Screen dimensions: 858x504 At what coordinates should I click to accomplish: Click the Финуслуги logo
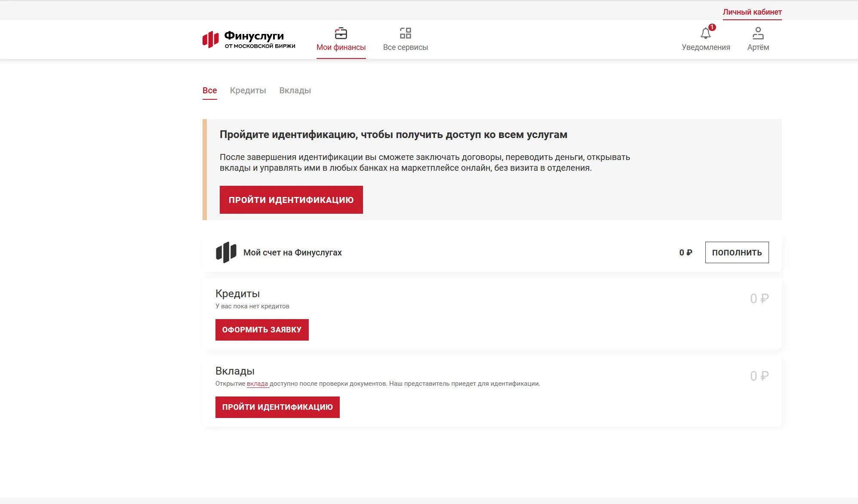point(249,39)
